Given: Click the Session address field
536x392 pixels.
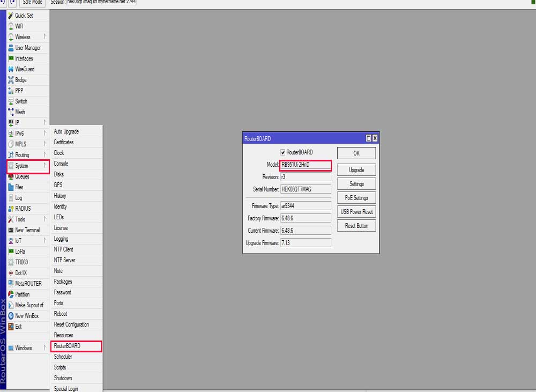Looking at the screenshot, I should pos(101,2).
